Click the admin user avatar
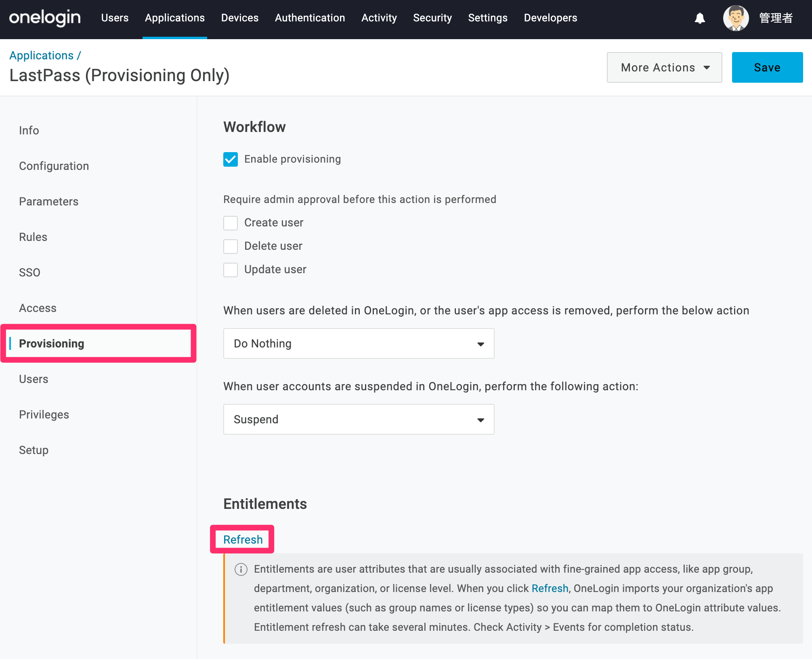This screenshot has width=812, height=659. click(x=736, y=18)
